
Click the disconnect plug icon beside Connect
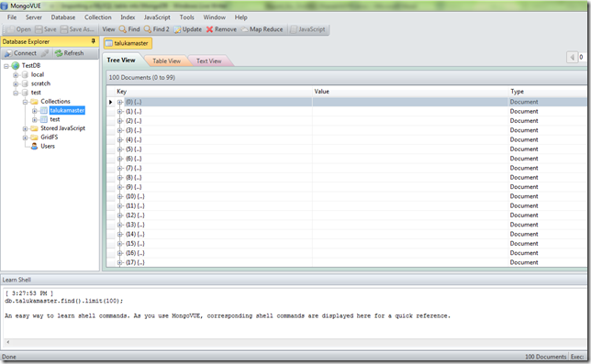45,53
